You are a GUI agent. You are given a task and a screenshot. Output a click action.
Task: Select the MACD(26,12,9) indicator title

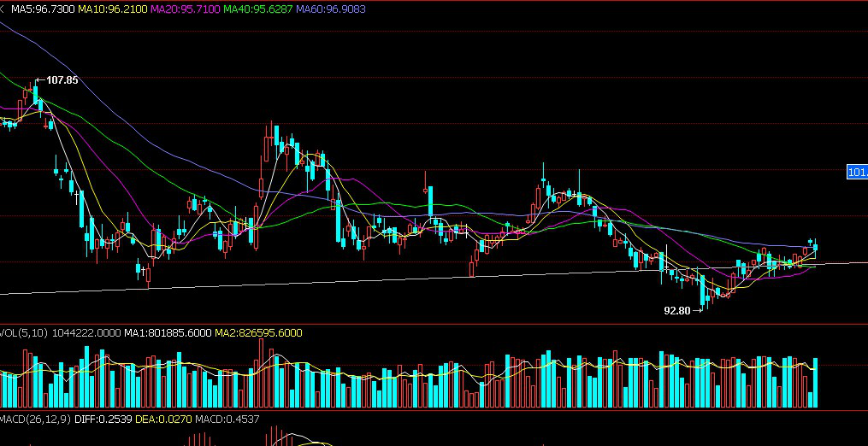pyautogui.click(x=35, y=419)
